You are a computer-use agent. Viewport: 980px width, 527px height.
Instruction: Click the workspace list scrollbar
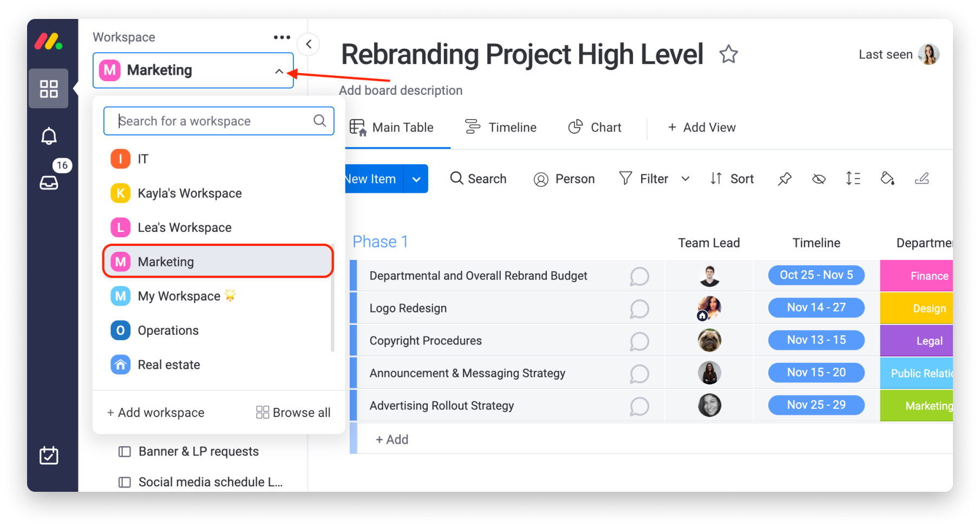(x=332, y=298)
